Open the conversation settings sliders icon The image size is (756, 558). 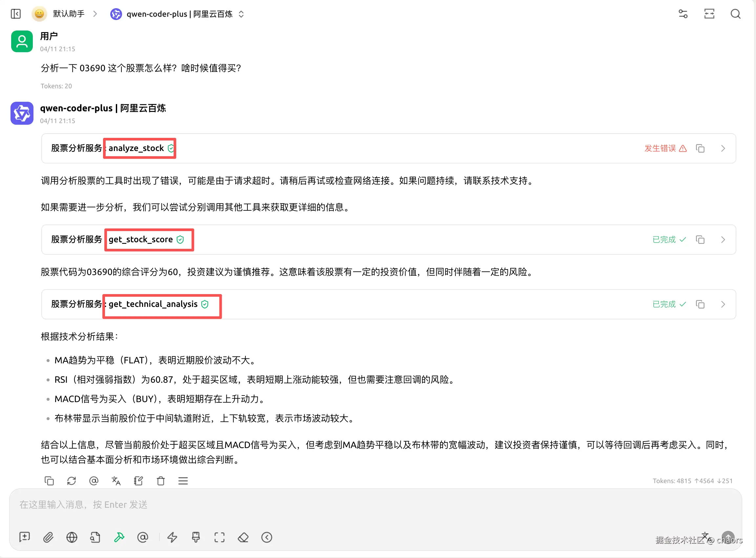pos(683,14)
